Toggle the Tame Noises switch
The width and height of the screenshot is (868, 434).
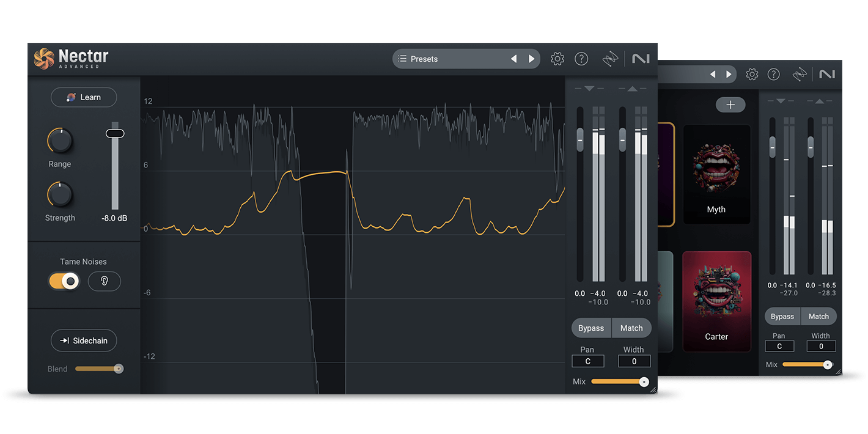[64, 281]
